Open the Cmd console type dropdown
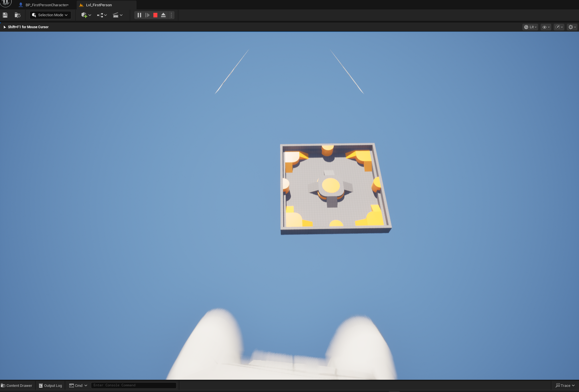This screenshot has height=392, width=579. pos(78,385)
